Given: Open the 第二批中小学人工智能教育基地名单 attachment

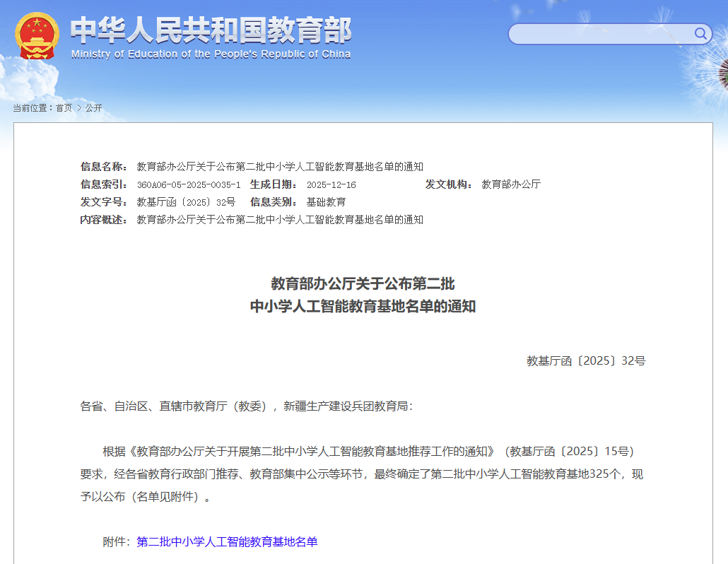Looking at the screenshot, I should point(227,541).
